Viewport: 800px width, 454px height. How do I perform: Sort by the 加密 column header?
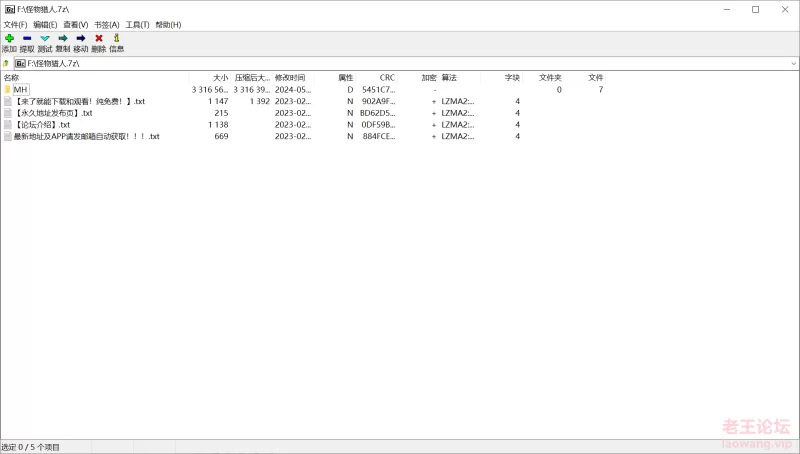point(418,78)
